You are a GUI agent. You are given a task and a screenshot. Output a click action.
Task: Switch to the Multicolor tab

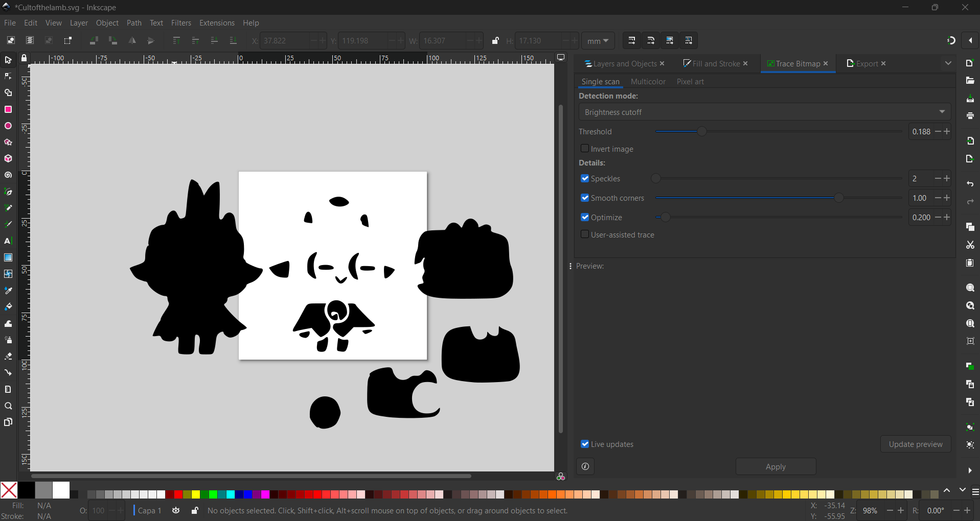point(648,82)
